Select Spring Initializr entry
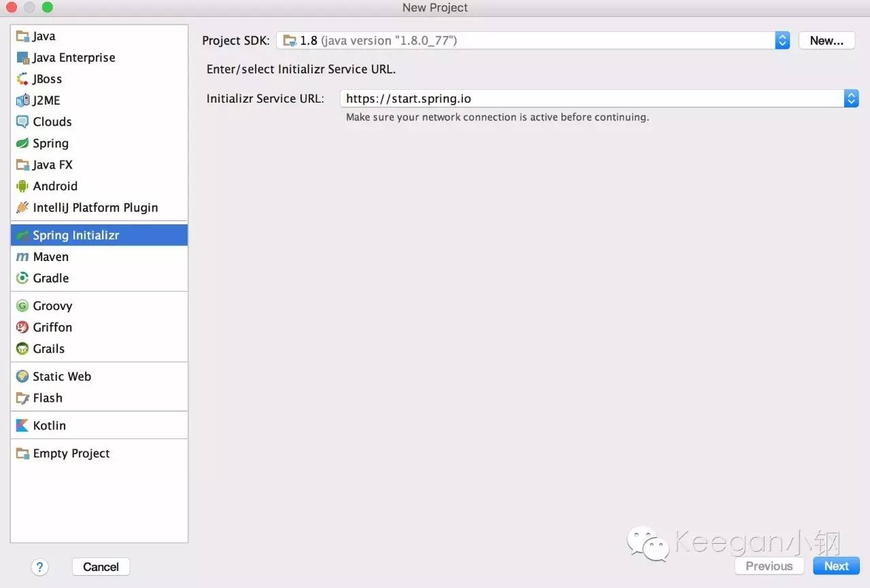Viewport: 870px width, 588px height. click(x=99, y=235)
